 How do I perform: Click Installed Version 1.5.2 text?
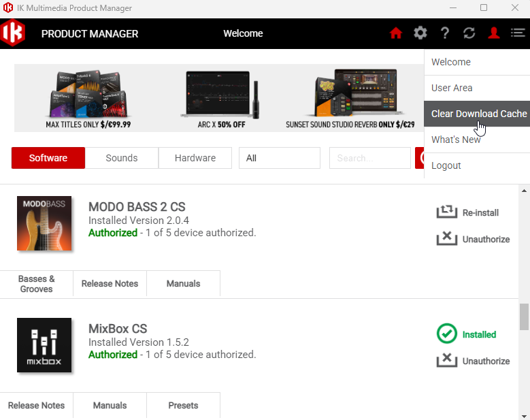point(139,342)
